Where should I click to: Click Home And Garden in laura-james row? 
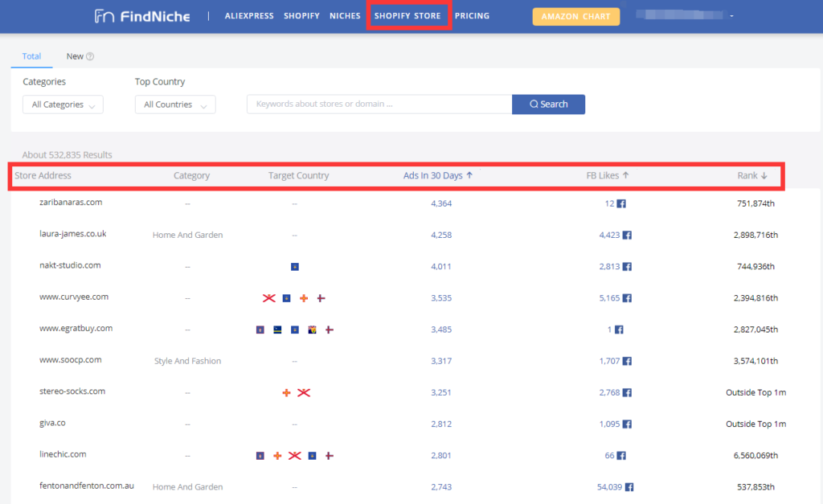tap(188, 236)
